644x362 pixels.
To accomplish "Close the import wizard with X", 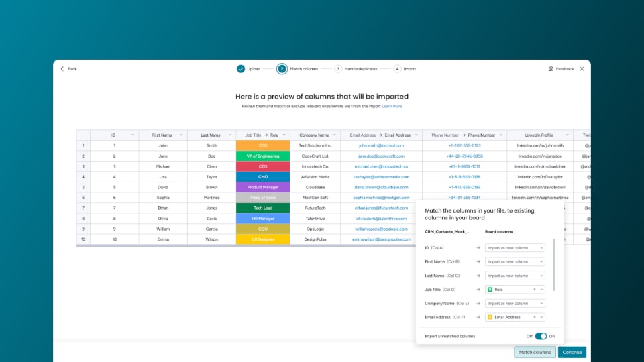I will pos(582,69).
